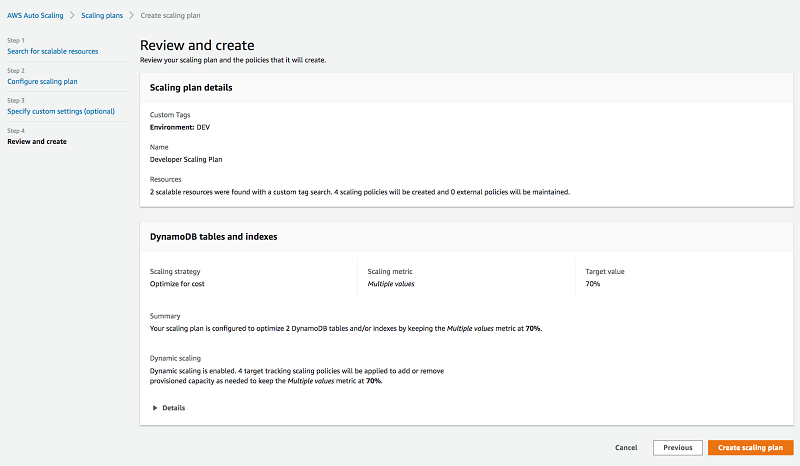
Task: Click the Optimize for cost strategy value
Action: [x=178, y=284]
